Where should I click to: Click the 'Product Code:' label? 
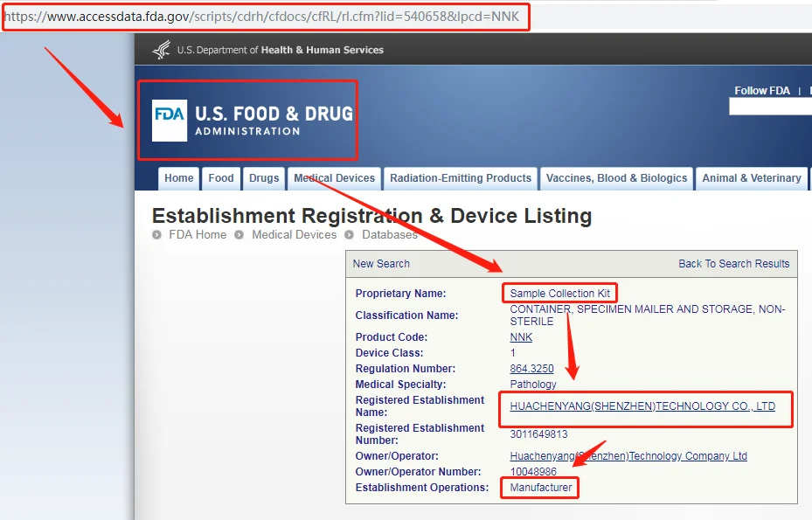pyautogui.click(x=391, y=337)
